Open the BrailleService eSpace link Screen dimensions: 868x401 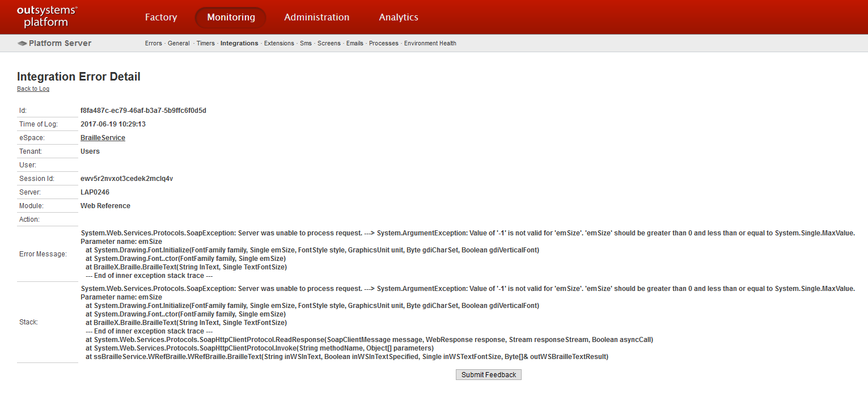(103, 137)
